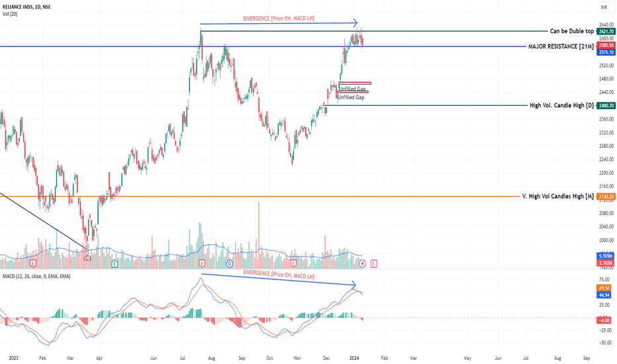Click the 2024 label on the time axis

(x=354, y=358)
